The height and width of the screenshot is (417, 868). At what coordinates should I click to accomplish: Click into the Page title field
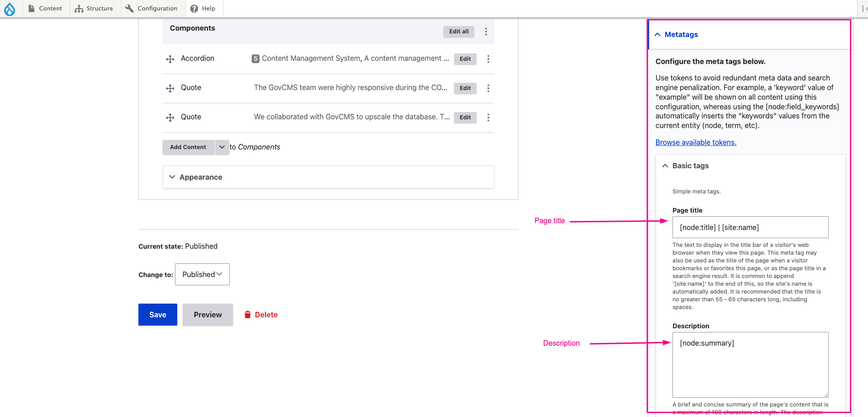pyautogui.click(x=750, y=227)
